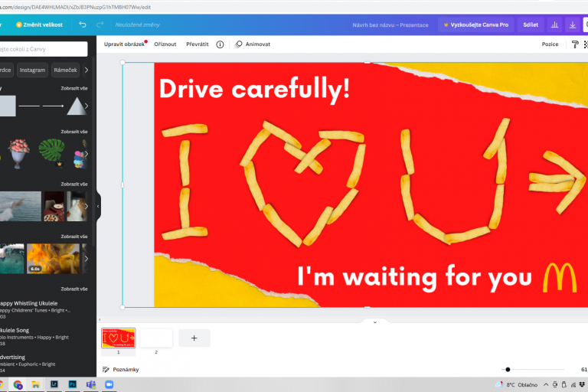588x392 pixels.
Task: Open Zoom from the taskbar
Action: [x=109, y=384]
